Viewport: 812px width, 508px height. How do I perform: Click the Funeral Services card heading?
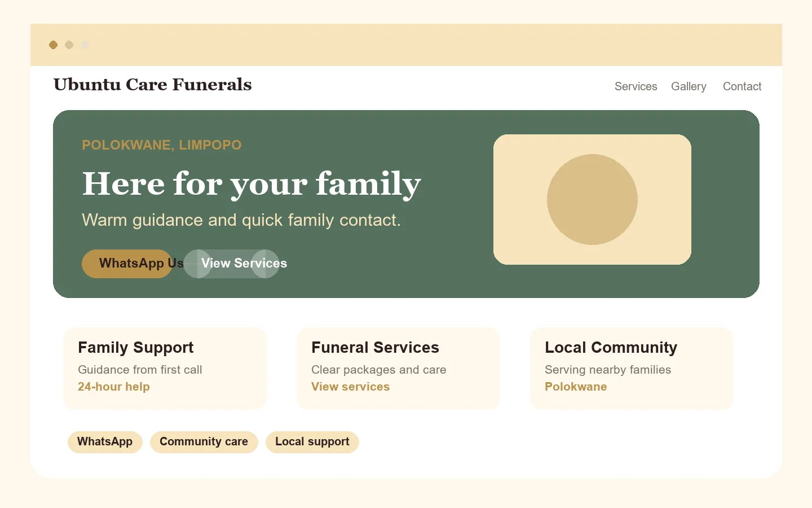[375, 348]
